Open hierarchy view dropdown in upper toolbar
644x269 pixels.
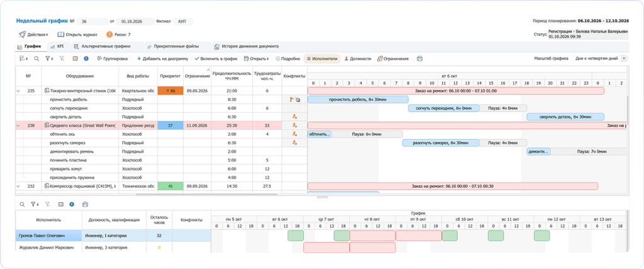tap(23, 59)
